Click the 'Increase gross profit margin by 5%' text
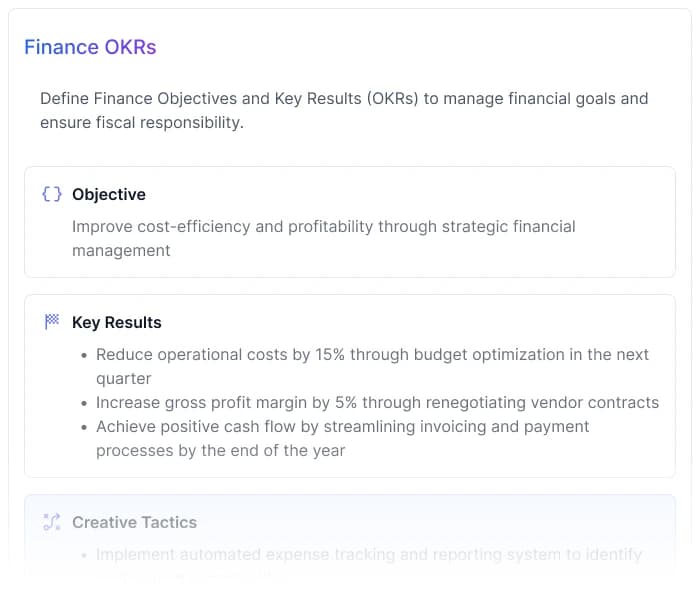Viewport: 700px width, 600px height. coord(377,403)
